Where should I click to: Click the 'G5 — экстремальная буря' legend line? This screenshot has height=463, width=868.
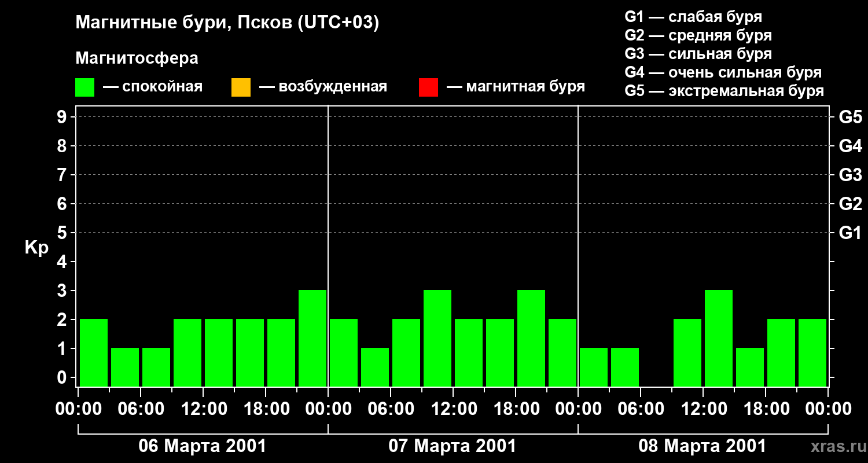coord(724,91)
